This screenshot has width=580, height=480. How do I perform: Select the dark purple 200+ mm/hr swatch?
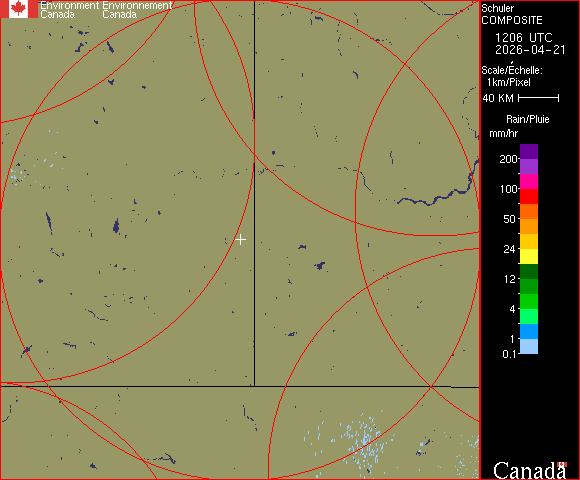click(529, 152)
